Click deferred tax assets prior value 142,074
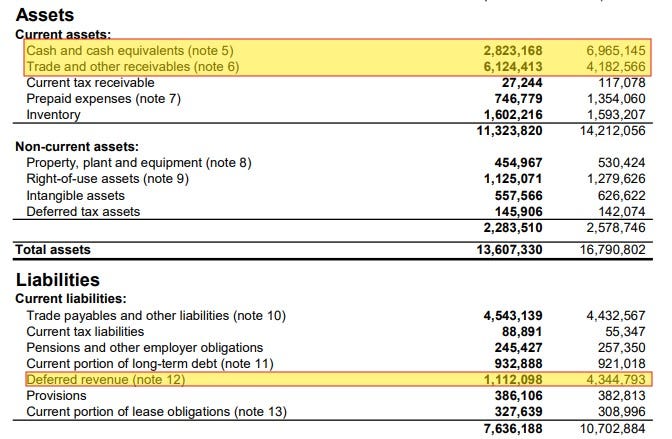The image size is (672, 439). pyautogui.click(x=621, y=212)
